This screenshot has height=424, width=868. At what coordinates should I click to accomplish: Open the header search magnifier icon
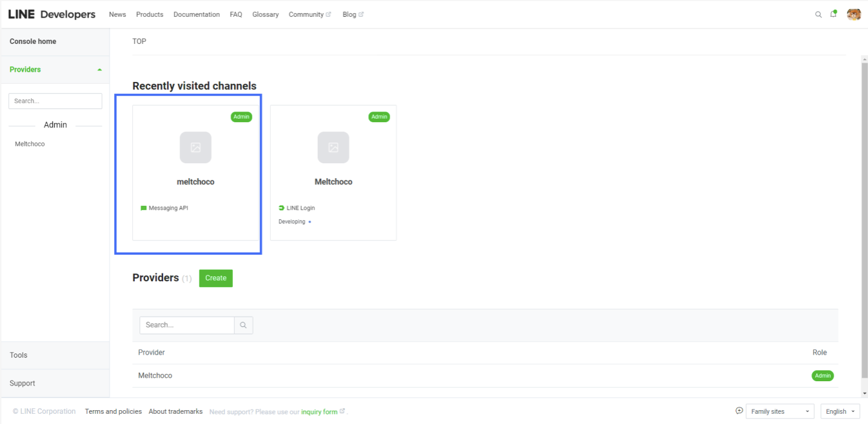pos(818,14)
